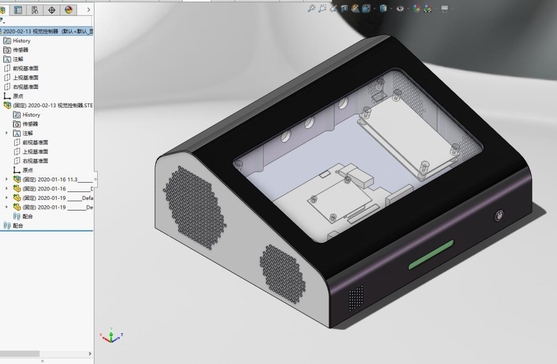Open the View Orientation cube icon
Screen dimensions: 557x364
[366, 9]
